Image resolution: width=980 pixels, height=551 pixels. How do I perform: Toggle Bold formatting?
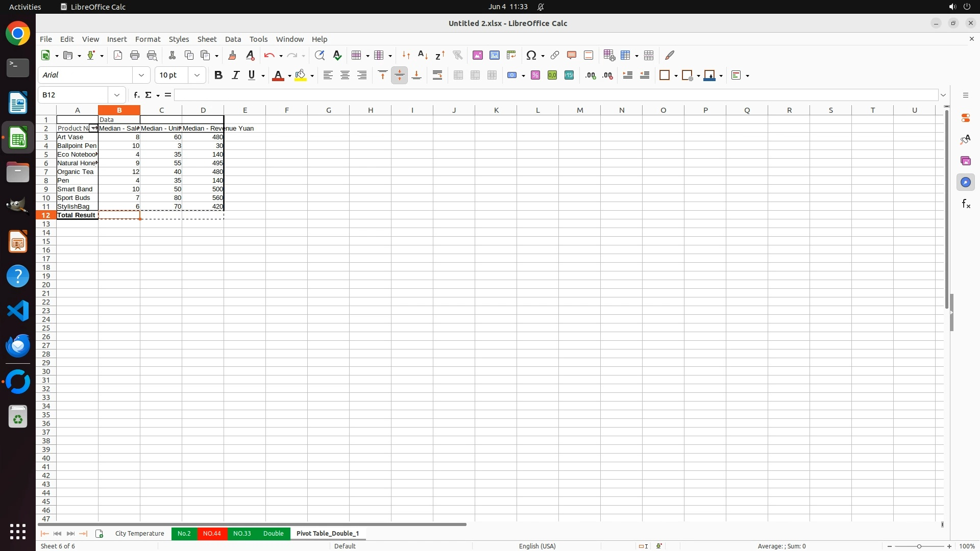[218, 76]
